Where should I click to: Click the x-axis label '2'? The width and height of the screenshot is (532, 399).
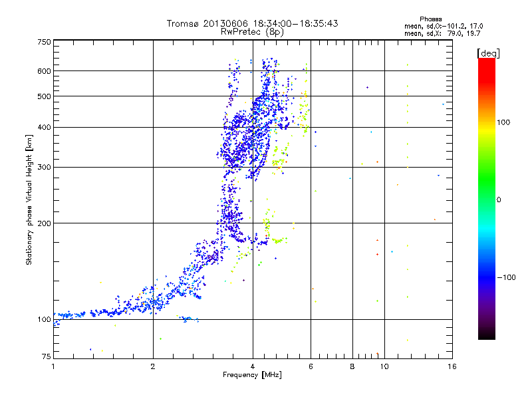click(153, 366)
